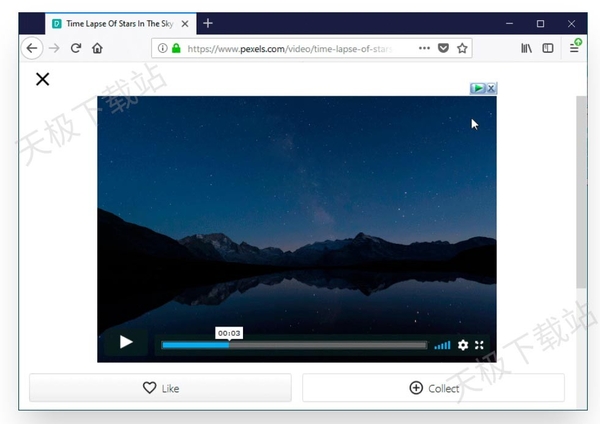Image resolution: width=600 pixels, height=424 pixels.
Task: Select the Time Lapse Of Stars tab
Action: [x=121, y=24]
